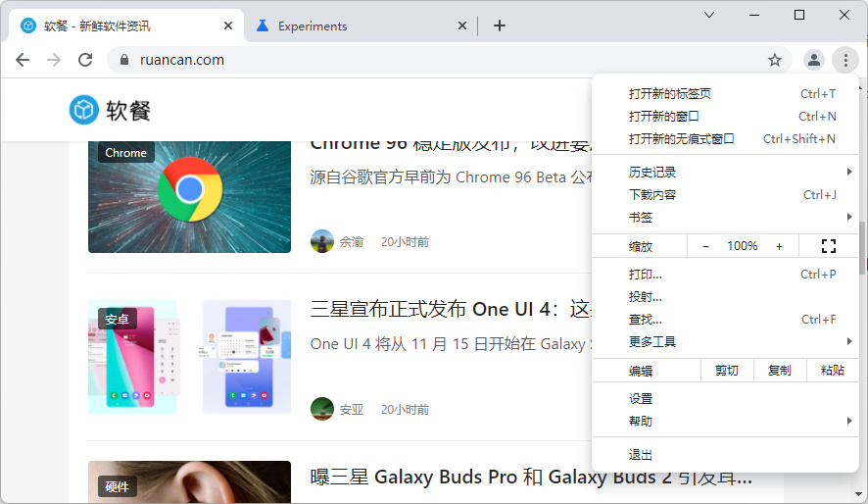
Task: Click the Chrome 96 Beta excerpt text
Action: [451, 177]
